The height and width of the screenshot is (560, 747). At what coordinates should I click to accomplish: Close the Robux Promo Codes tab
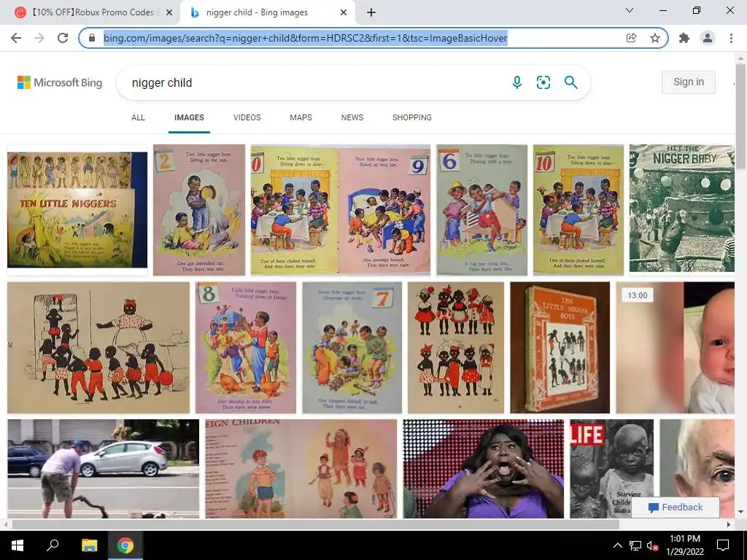[169, 12]
